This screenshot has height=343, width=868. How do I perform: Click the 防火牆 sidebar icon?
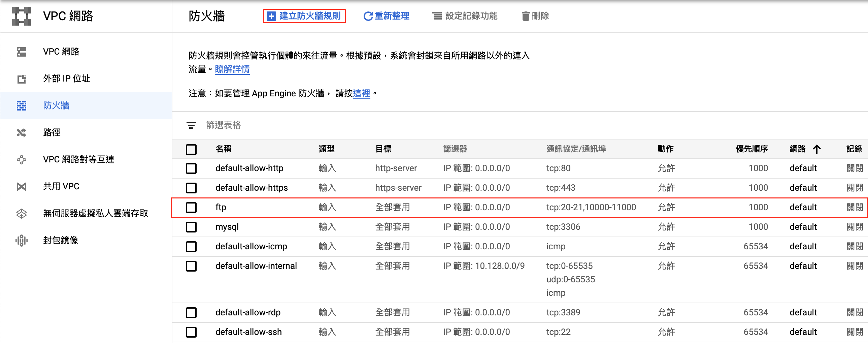(22, 105)
